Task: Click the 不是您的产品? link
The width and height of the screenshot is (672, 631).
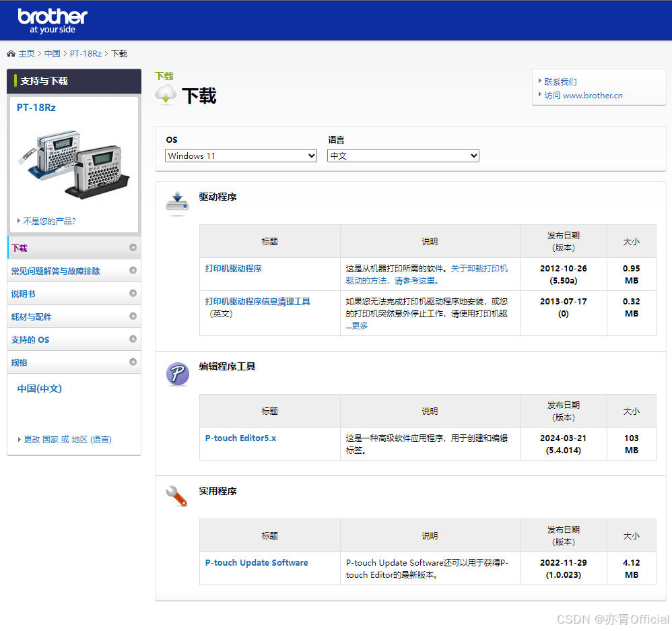Action: pos(49,221)
